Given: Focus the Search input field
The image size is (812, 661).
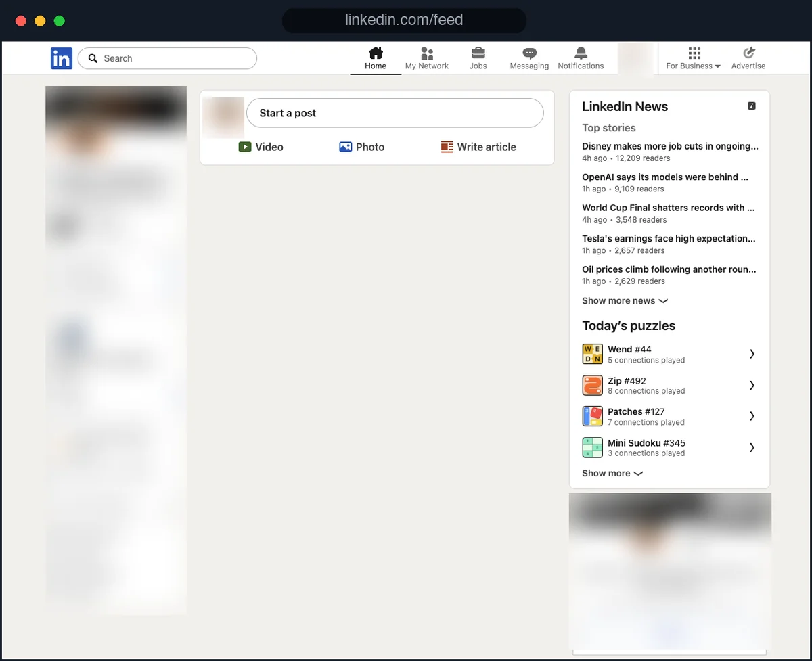Looking at the screenshot, I should pos(167,58).
